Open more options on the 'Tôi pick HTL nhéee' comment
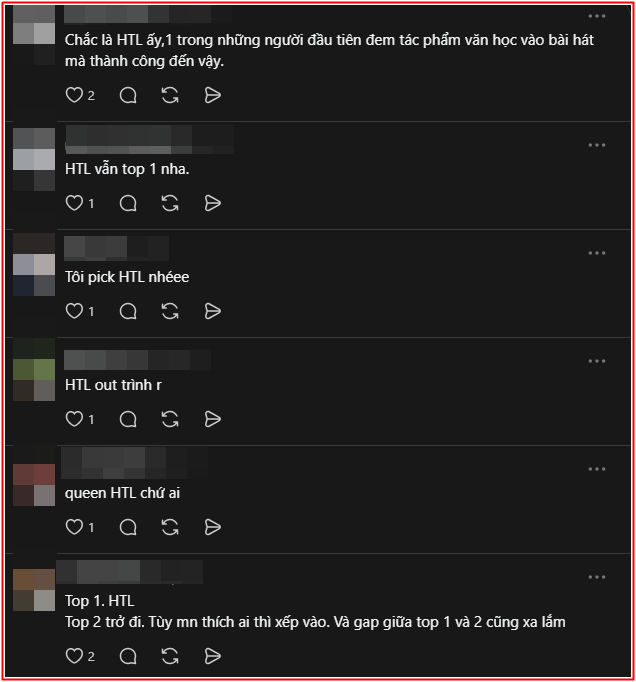This screenshot has height=682, width=636. click(x=597, y=253)
